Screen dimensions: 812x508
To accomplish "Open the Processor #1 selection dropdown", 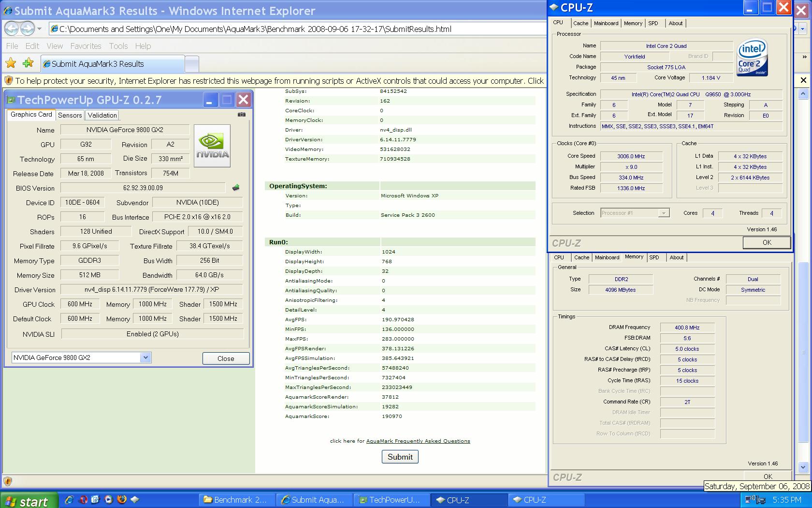I will coord(664,213).
